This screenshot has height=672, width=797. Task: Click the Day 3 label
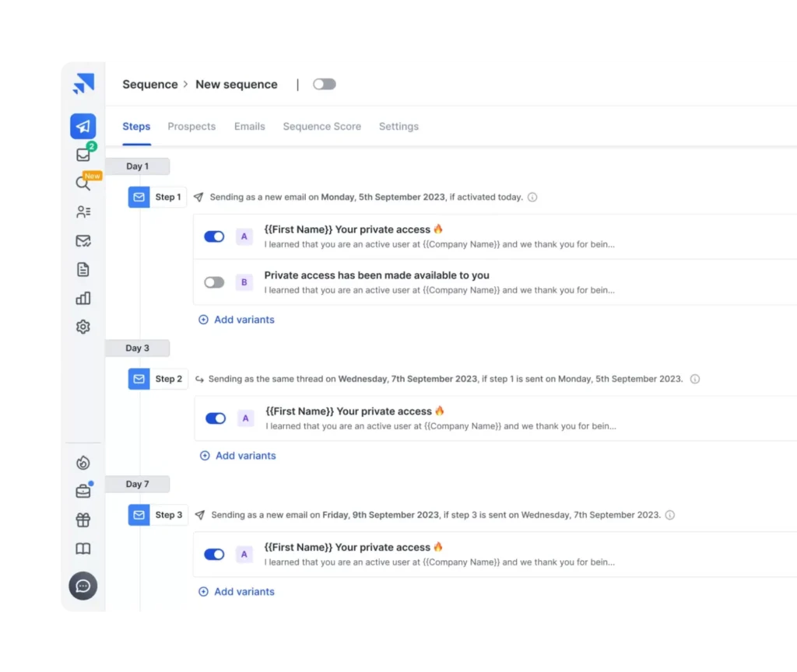(x=137, y=348)
